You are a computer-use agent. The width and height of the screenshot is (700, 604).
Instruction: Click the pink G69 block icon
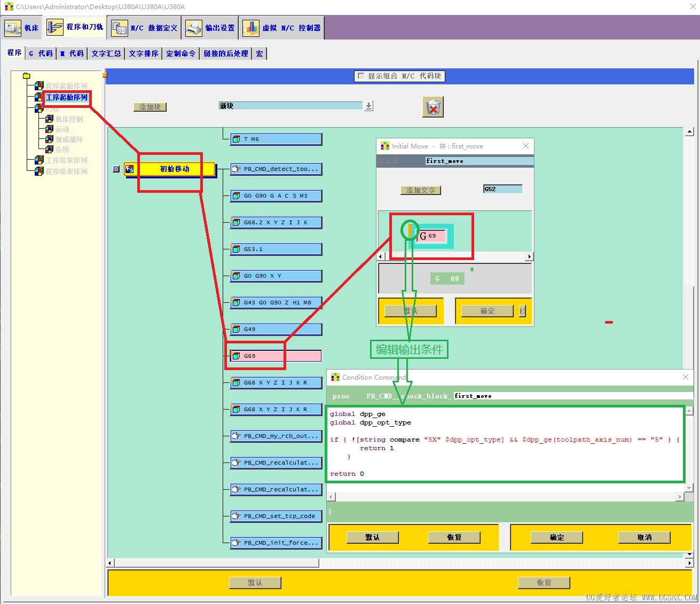(x=236, y=356)
